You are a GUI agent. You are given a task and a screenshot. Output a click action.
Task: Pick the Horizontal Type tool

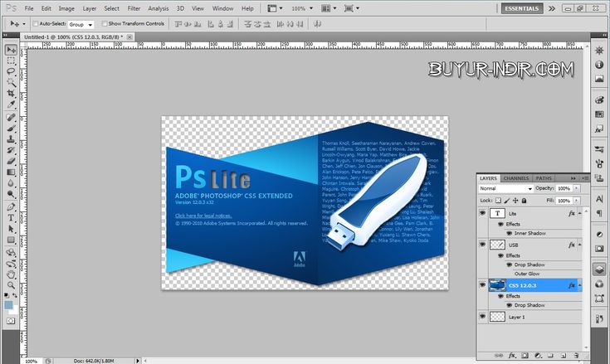(11, 217)
